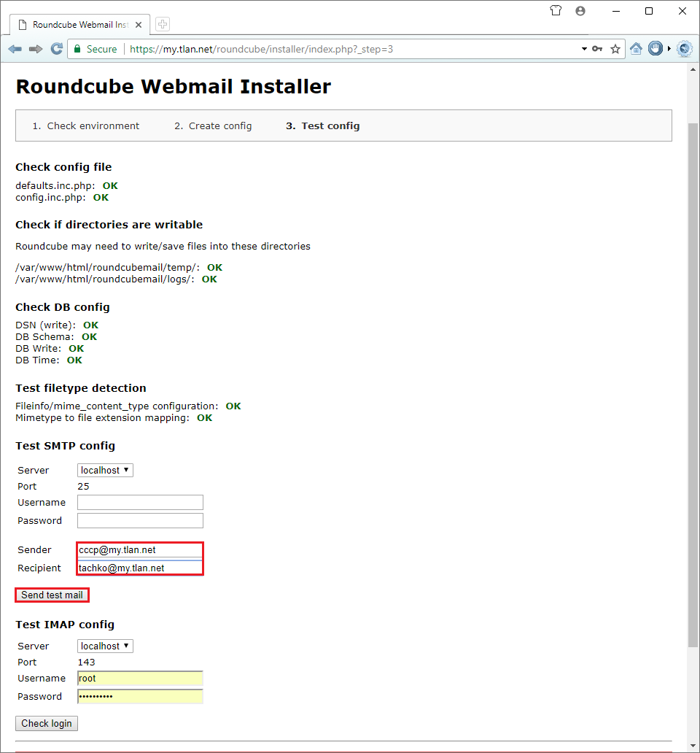
Task: Select the Roundcube Webmail Installer tab
Action: pos(79,25)
